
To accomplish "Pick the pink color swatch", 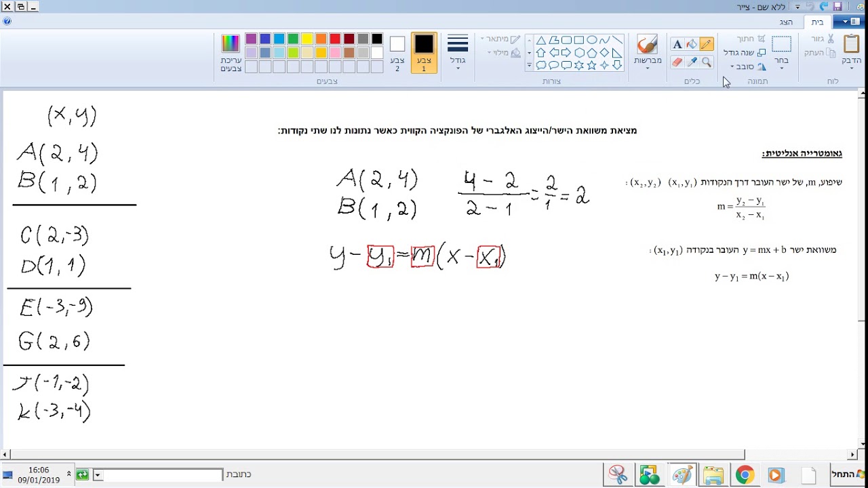I will coord(335,53).
